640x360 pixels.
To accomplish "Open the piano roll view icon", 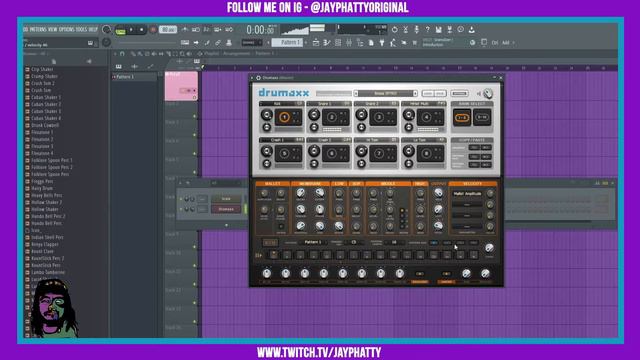I will tap(327, 42).
